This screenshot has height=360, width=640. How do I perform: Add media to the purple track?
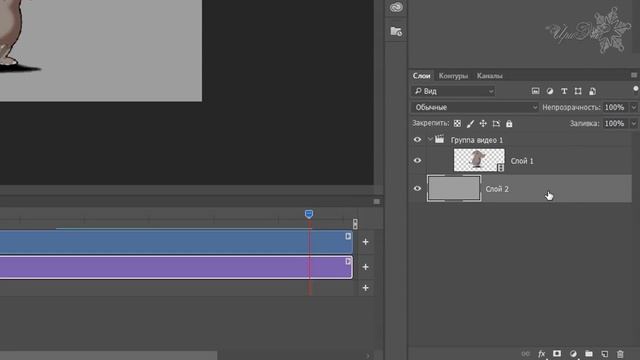pos(365,267)
